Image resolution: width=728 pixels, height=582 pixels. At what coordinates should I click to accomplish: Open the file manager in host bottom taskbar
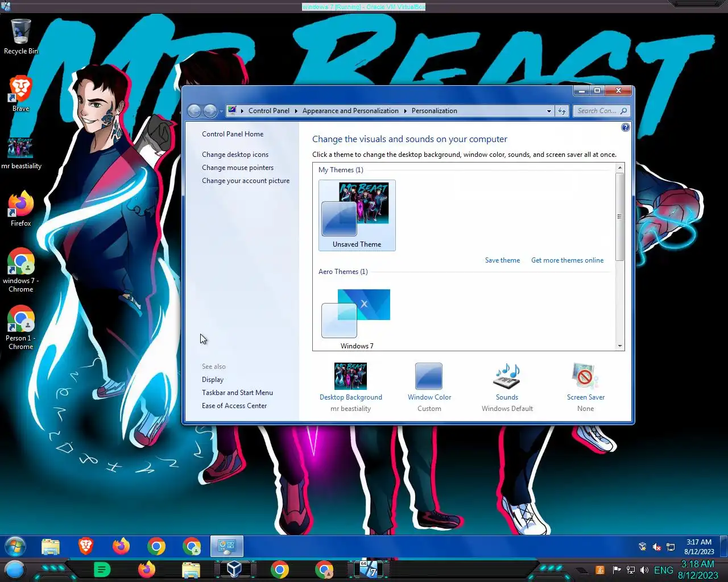coord(191,569)
